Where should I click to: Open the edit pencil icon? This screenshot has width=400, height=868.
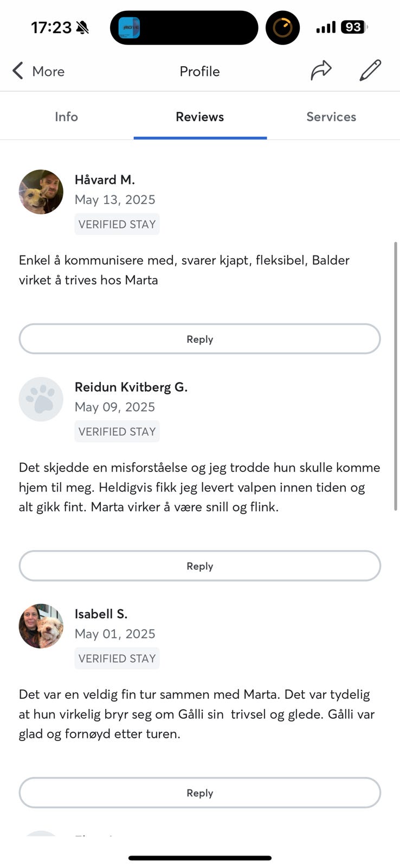(x=370, y=71)
